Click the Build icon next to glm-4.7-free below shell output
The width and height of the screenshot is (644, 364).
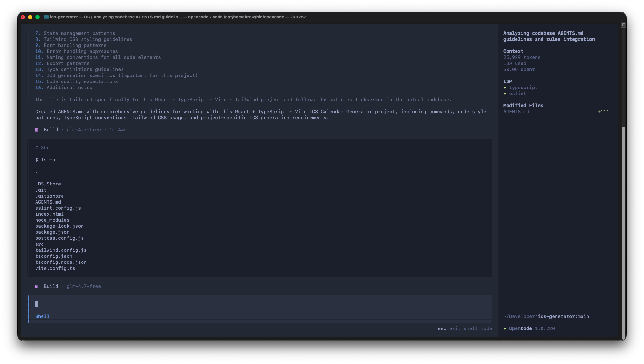tap(37, 286)
